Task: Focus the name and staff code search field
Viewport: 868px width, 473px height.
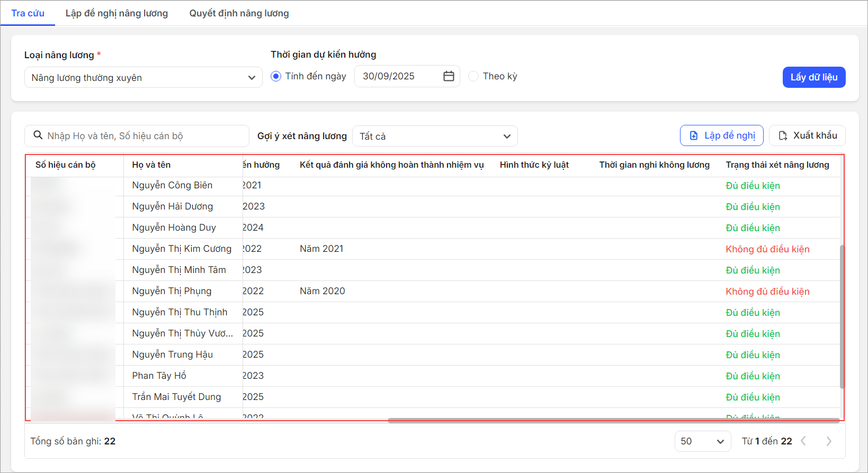Action: click(x=143, y=136)
